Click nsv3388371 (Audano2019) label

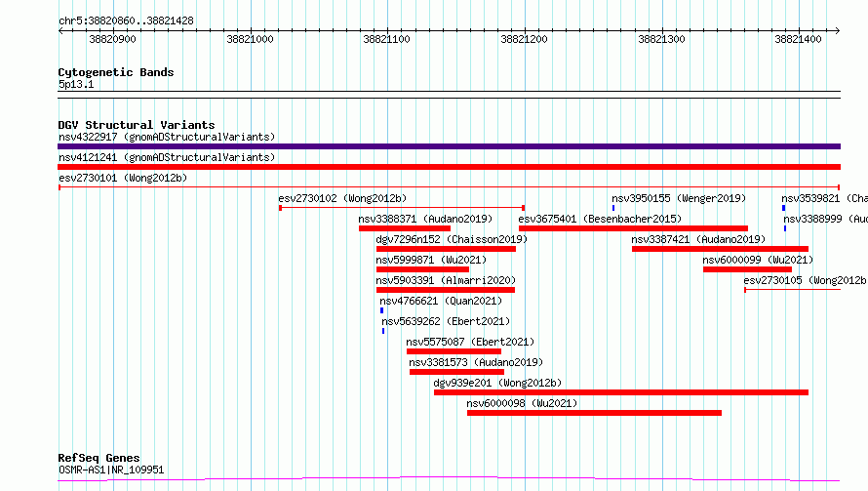(x=425, y=219)
